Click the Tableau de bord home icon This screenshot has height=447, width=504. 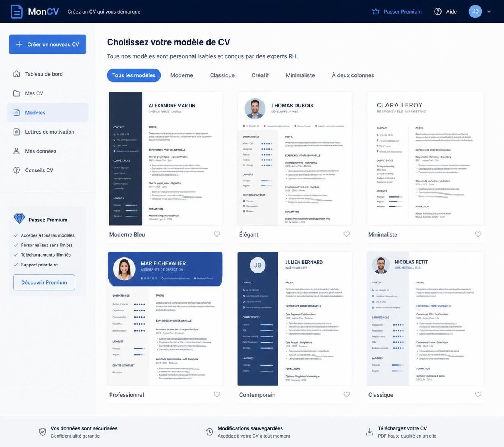click(x=17, y=74)
